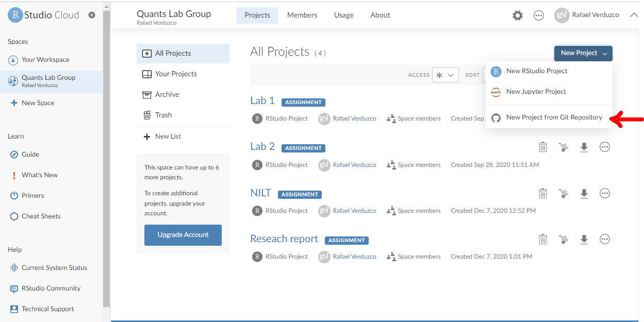Choose New Project from Git Repository
Viewport: 644px width, 322px height.
[x=554, y=117]
